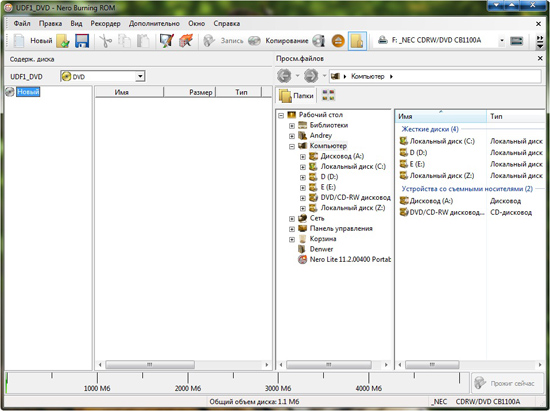Click the Новый toolbar label
Viewport: 550px width, 411px height.
click(41, 41)
